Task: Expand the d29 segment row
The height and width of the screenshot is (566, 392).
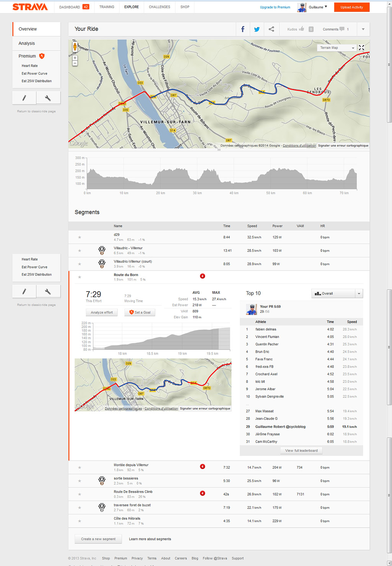Action: pos(219,237)
